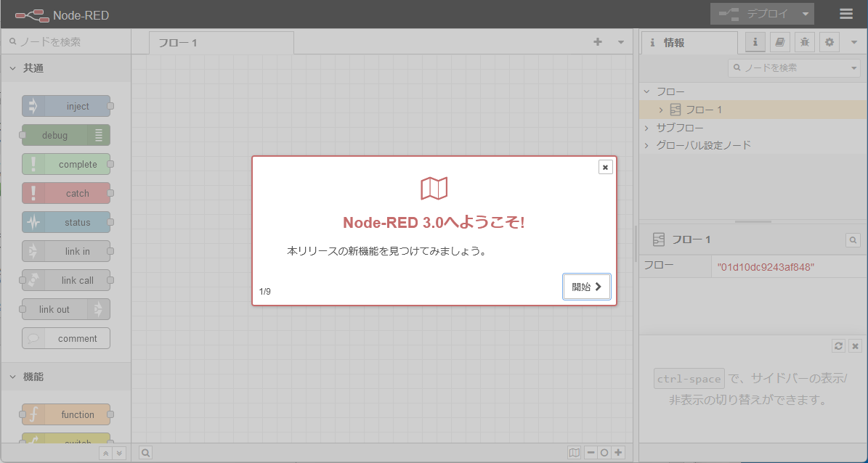Select the debug node in palette

click(x=66, y=135)
